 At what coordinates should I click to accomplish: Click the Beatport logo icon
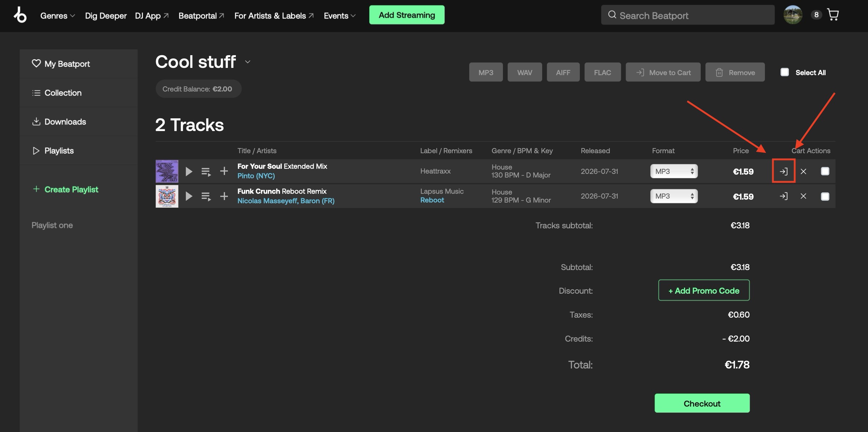pos(20,15)
